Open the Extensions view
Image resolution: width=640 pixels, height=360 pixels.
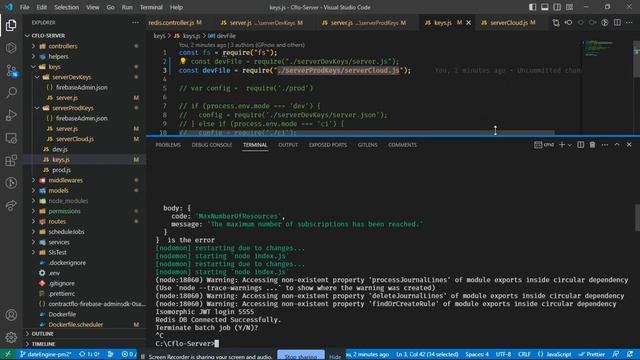click(11, 160)
